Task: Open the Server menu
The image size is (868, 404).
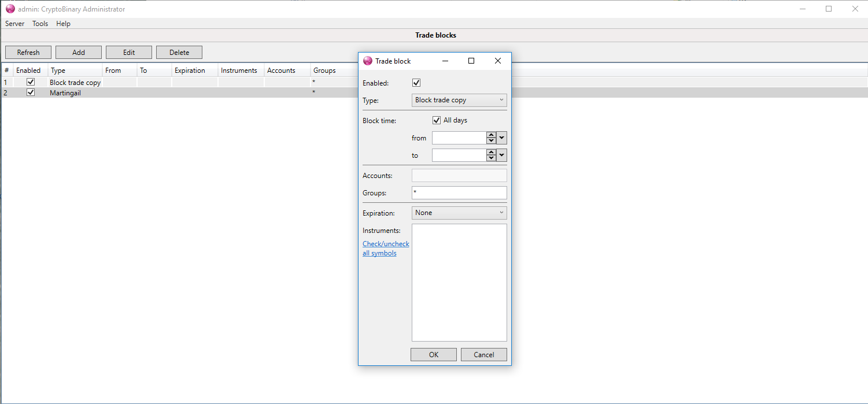Action: click(15, 24)
